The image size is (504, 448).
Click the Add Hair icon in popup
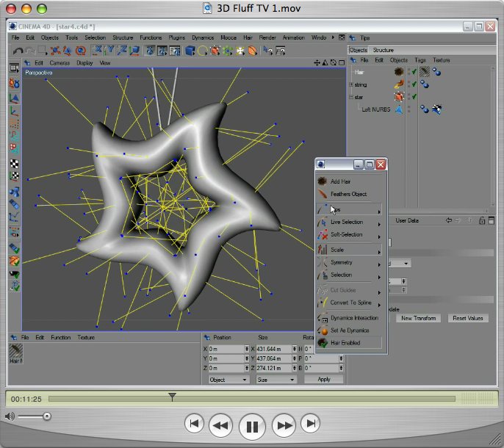tap(322, 181)
